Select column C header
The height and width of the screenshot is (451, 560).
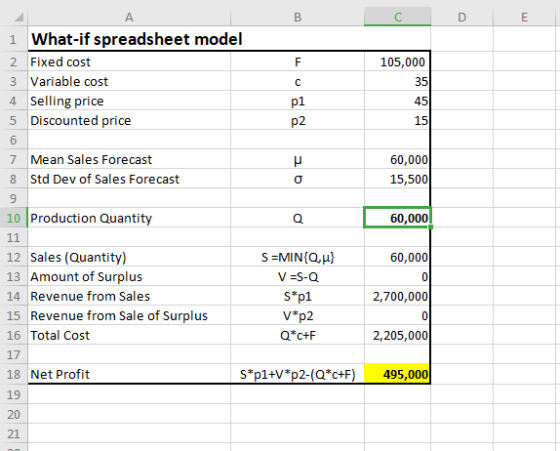tap(398, 17)
